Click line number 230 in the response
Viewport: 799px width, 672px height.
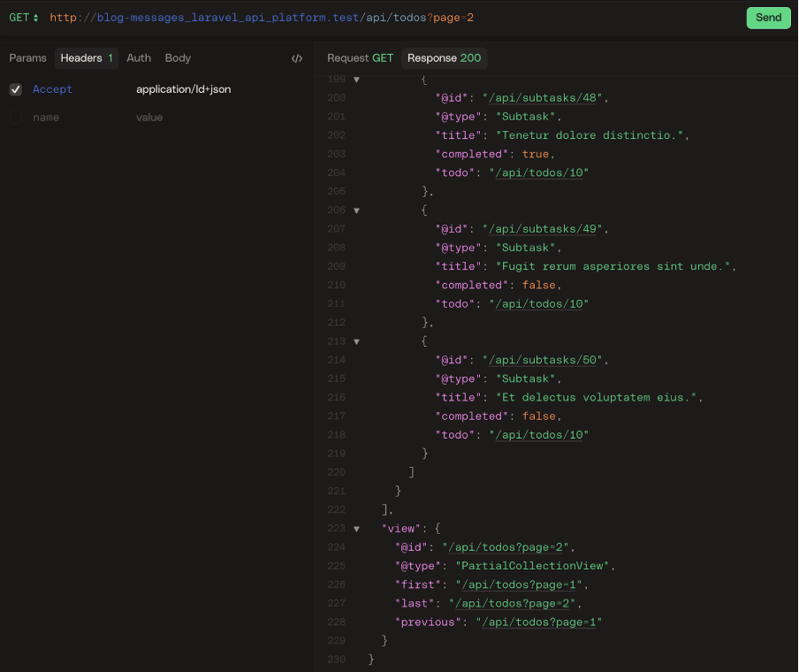[x=337, y=660]
